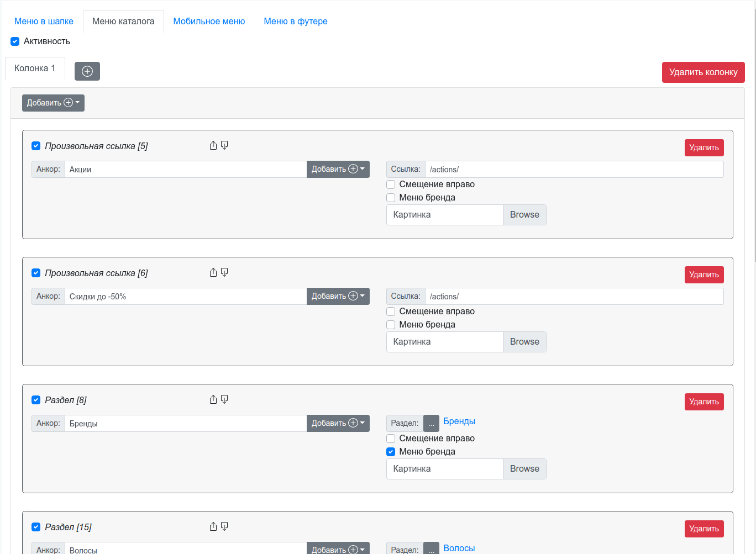Move Раздел [8] item down
The image size is (756, 554).
pos(224,400)
